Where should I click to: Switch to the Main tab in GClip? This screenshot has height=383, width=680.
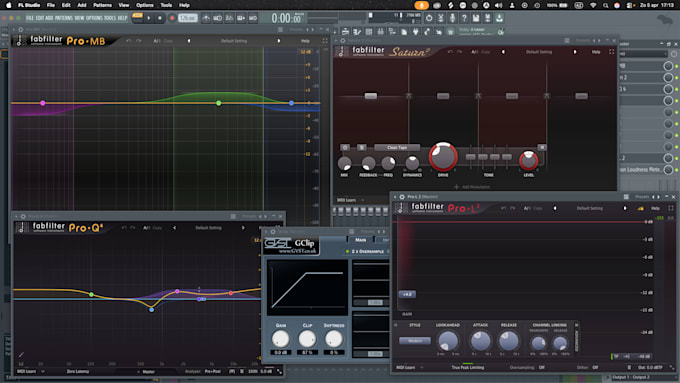(x=360, y=239)
